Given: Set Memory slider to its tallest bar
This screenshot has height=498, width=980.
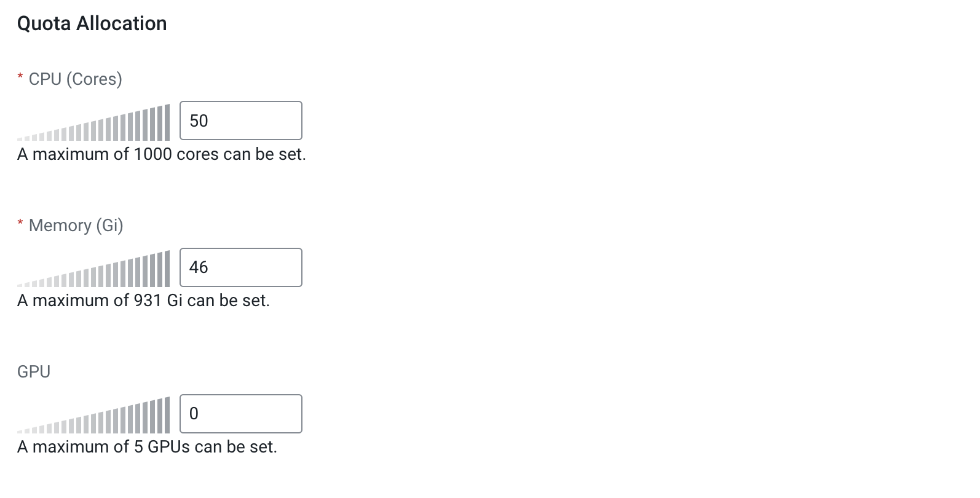Looking at the screenshot, I should click(x=167, y=269).
